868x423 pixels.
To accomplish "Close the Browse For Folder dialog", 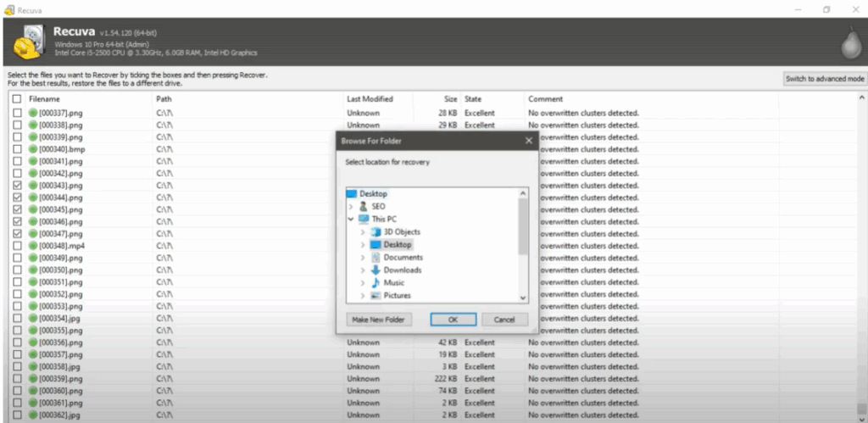I will pyautogui.click(x=529, y=141).
